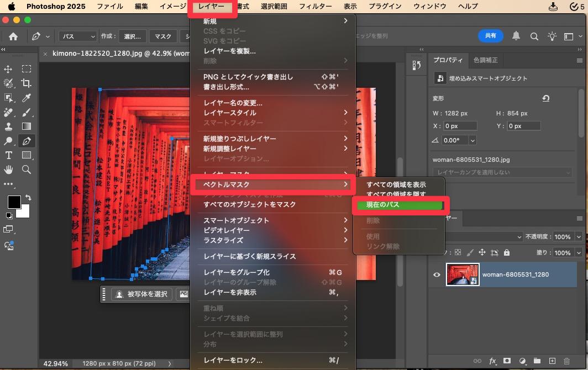The image size is (588, 370).
Task: Select the Crop tool
Action: (27, 83)
